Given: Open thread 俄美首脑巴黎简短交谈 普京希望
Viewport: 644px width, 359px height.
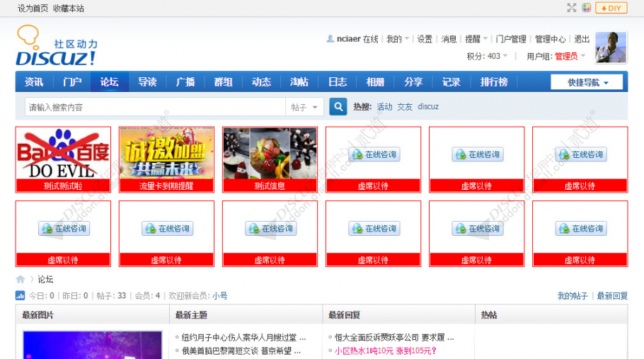Looking at the screenshot, I should click(241, 351).
